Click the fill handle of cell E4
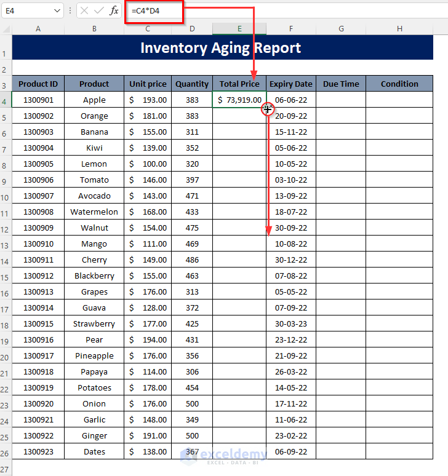The height and width of the screenshot is (476, 448). click(x=266, y=108)
